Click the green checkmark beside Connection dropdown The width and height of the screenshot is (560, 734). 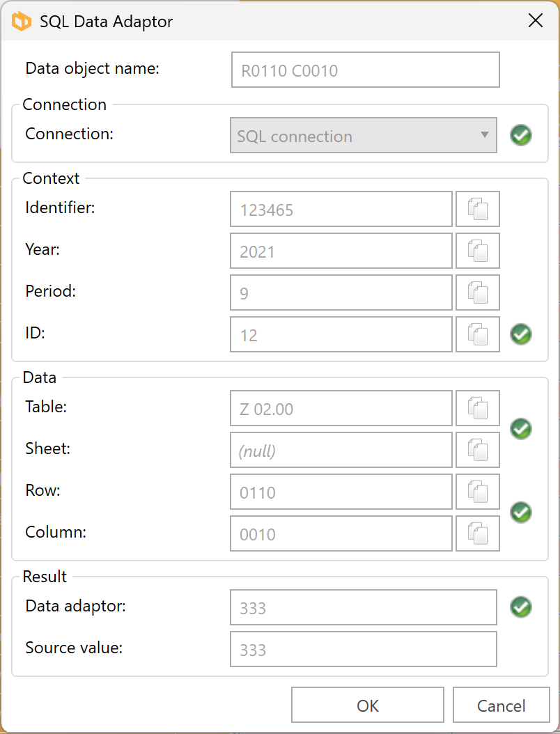(521, 135)
